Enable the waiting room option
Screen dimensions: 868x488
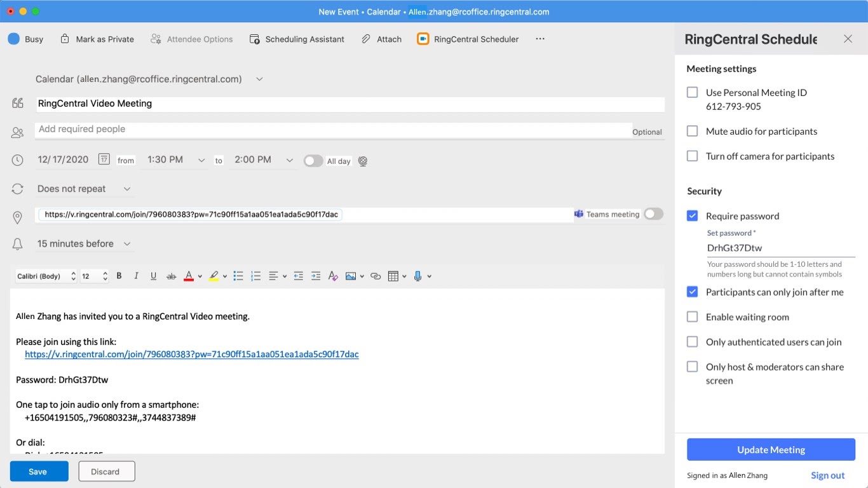[x=692, y=316]
